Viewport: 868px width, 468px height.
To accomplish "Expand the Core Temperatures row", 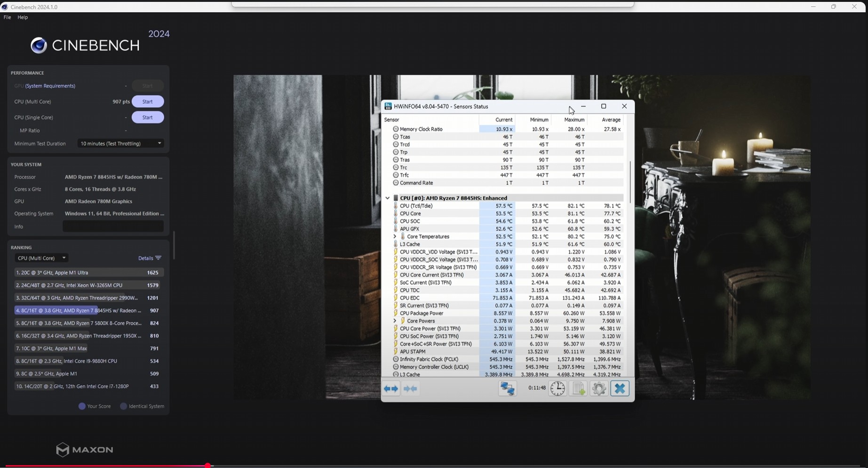I will pyautogui.click(x=395, y=236).
